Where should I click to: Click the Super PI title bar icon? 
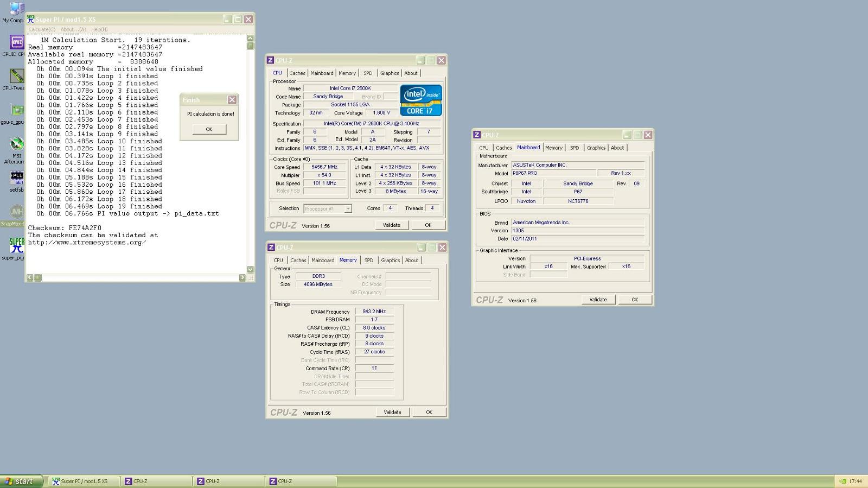[31, 19]
